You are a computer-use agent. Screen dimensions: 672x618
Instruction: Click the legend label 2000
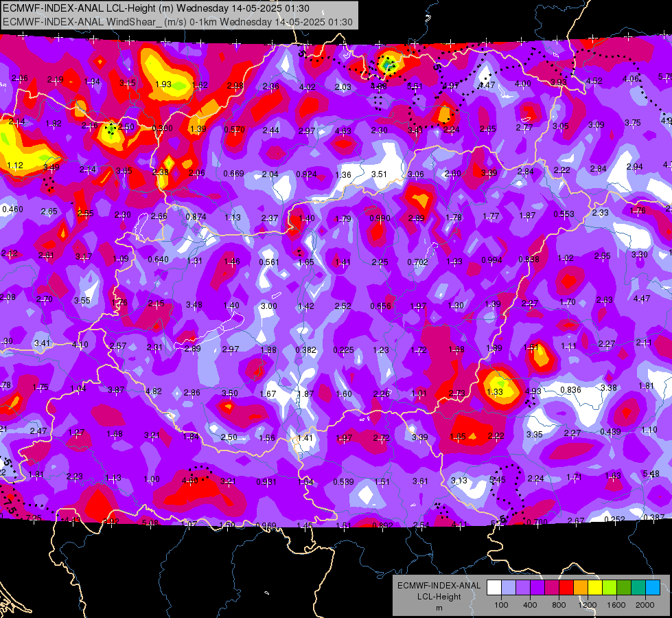[x=645, y=605]
